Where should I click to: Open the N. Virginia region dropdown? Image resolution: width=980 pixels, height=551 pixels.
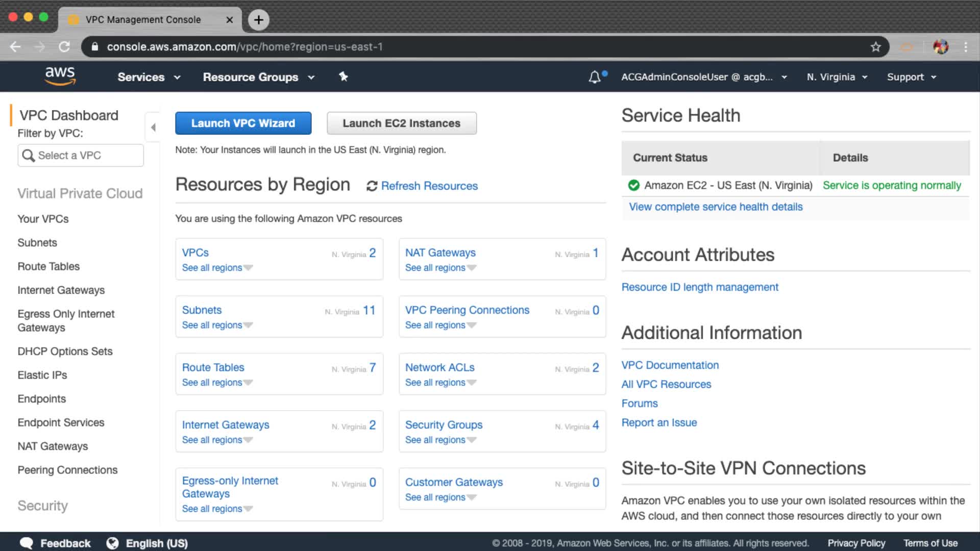pos(837,77)
